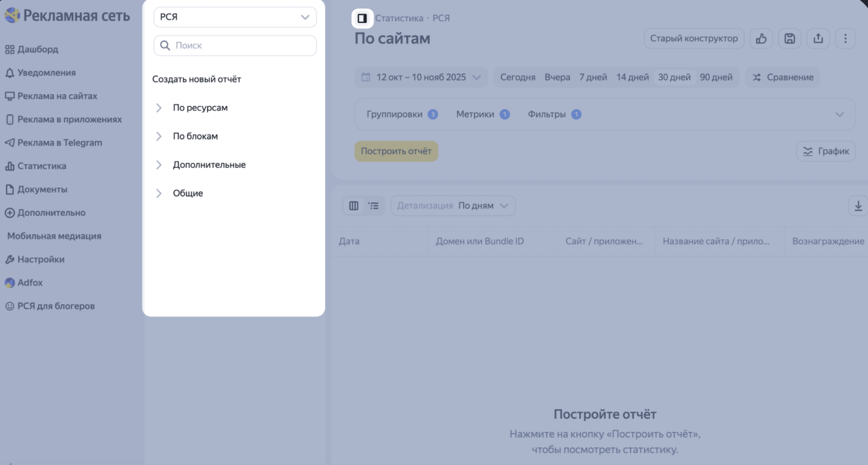The image size is (868, 465).
Task: Open the РСЯ report type dropdown
Action: (235, 17)
